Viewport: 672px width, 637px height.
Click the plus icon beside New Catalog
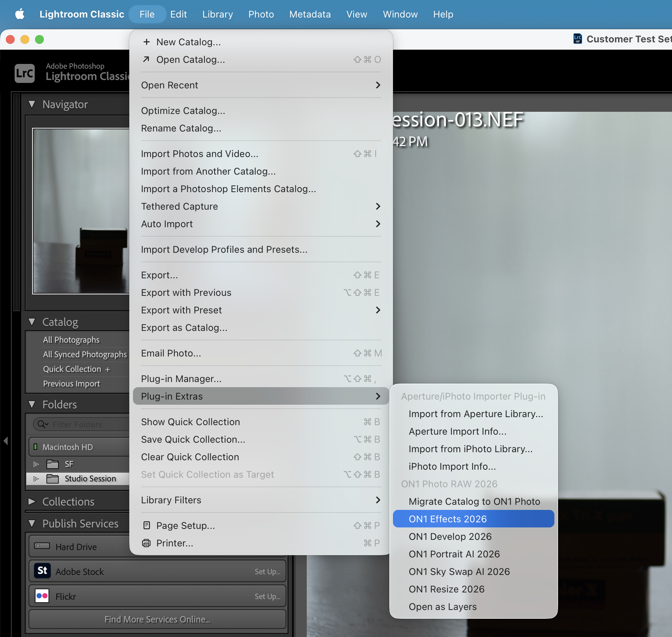[146, 42]
